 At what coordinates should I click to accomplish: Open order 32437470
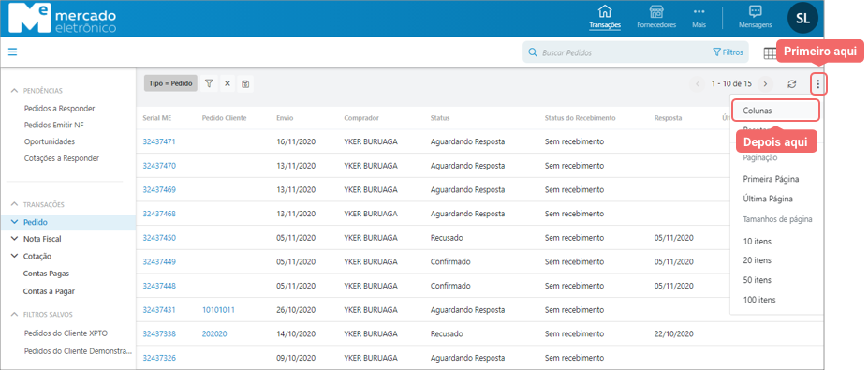pyautogui.click(x=159, y=166)
